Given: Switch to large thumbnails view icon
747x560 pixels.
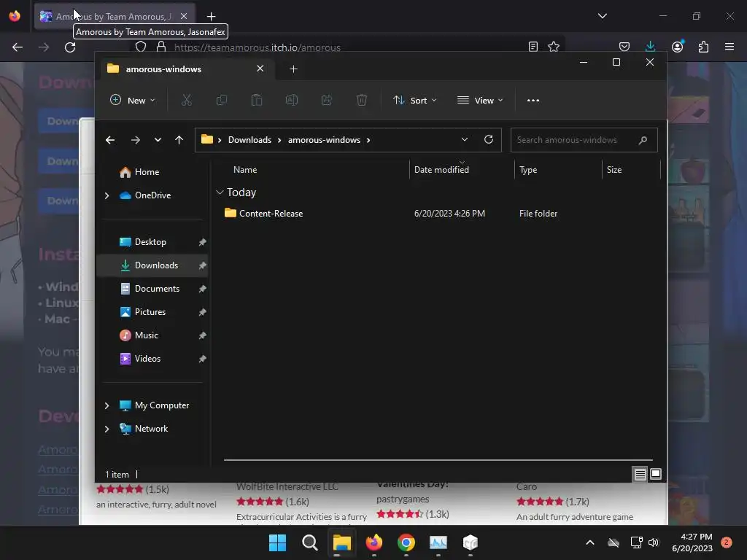Looking at the screenshot, I should [x=656, y=474].
